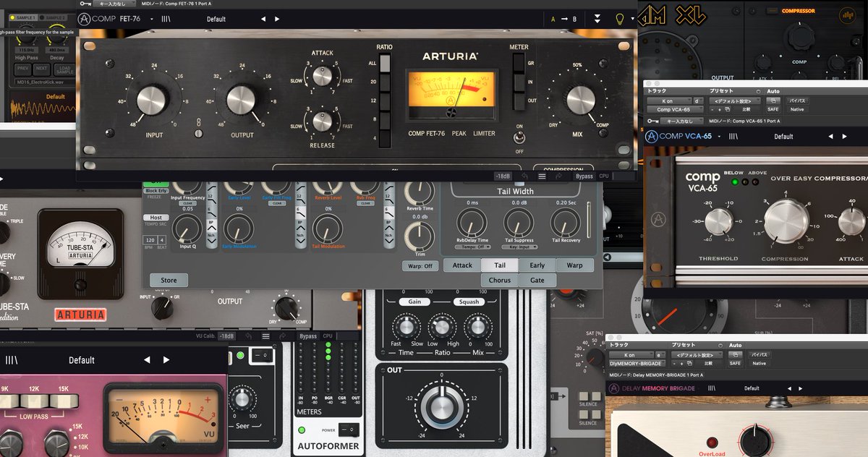The width and height of the screenshot is (868, 457).
Task: Click the Native button in VCA-65 window
Action: pos(796,109)
